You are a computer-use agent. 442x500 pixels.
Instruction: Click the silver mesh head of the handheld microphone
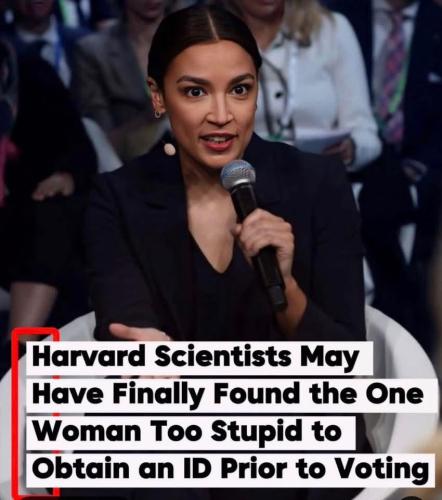tap(238, 175)
